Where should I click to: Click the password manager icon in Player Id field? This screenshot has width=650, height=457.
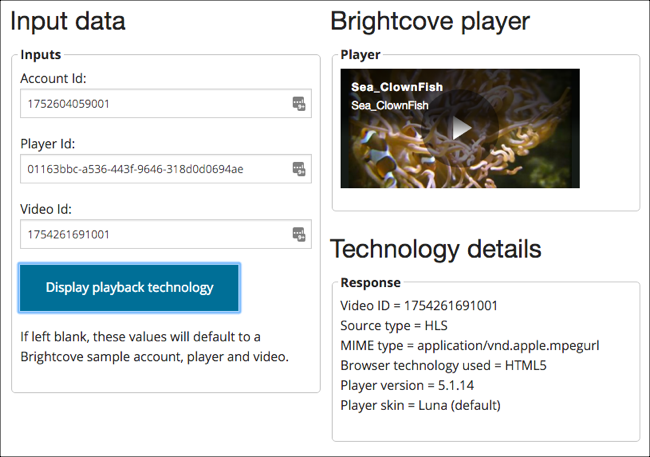point(299,169)
